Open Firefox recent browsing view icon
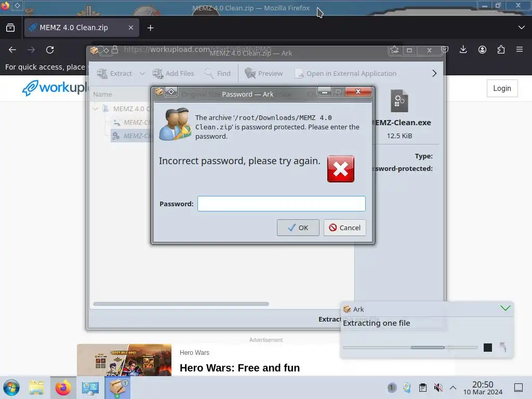Viewport: 532px width, 399px height. pos(10,28)
